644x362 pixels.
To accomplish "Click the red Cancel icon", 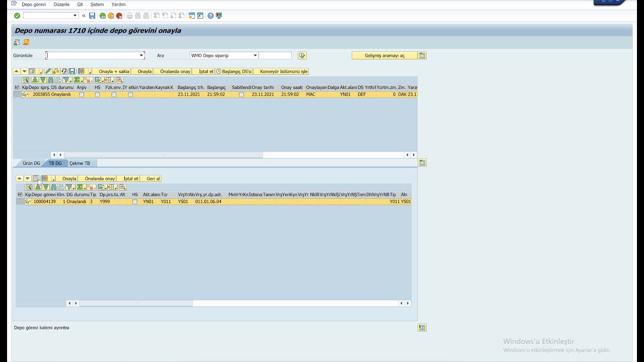I will [119, 16].
